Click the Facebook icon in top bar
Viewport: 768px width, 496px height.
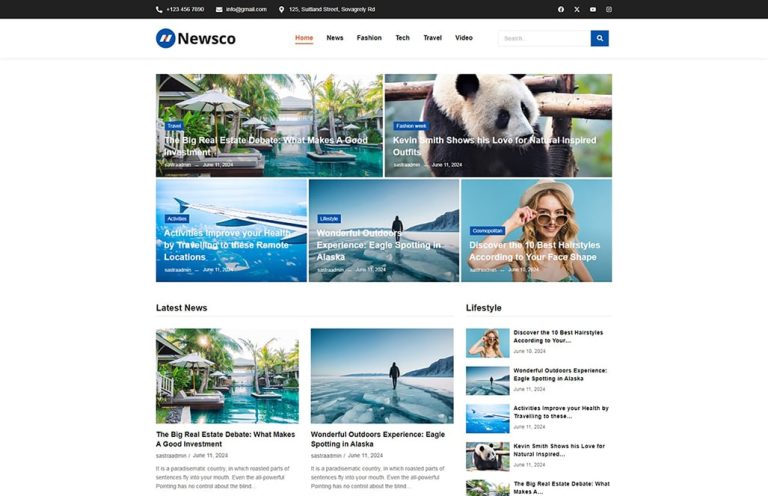pyautogui.click(x=561, y=9)
